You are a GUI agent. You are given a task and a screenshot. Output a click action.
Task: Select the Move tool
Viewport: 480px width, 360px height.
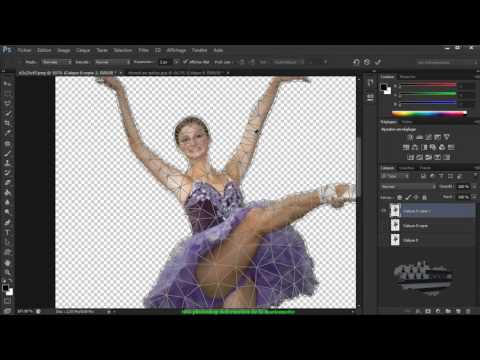(x=7, y=83)
